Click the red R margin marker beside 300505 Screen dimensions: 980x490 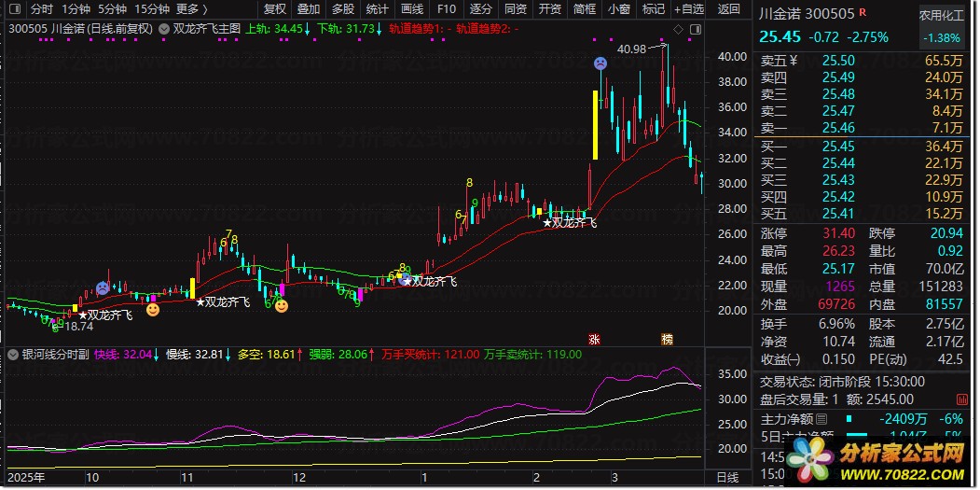[863, 12]
